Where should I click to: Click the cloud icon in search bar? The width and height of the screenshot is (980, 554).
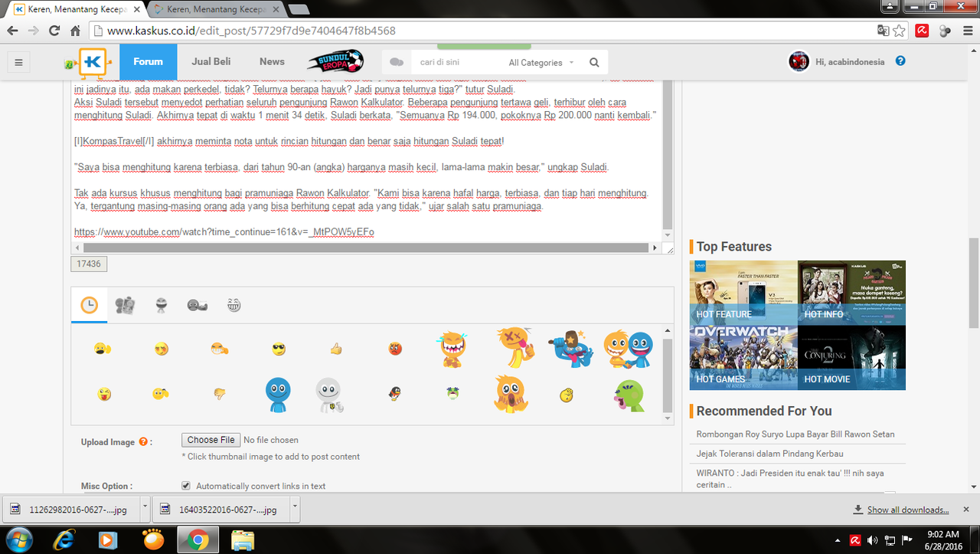click(x=396, y=62)
